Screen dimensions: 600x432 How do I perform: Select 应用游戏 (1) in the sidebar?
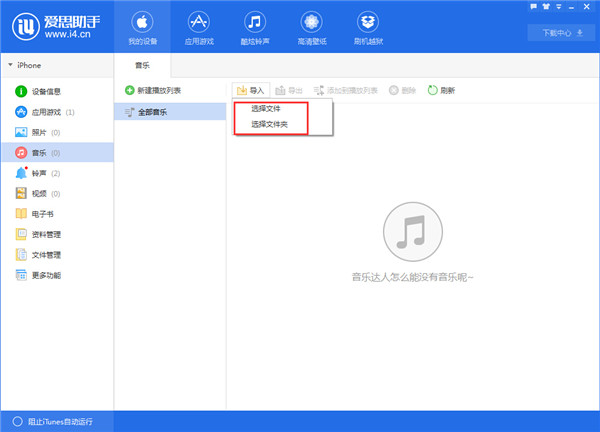pos(57,112)
